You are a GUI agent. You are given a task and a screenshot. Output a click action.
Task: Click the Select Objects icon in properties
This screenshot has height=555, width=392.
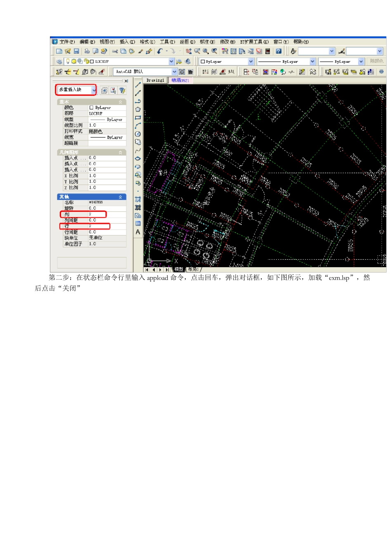pyautogui.click(x=113, y=90)
